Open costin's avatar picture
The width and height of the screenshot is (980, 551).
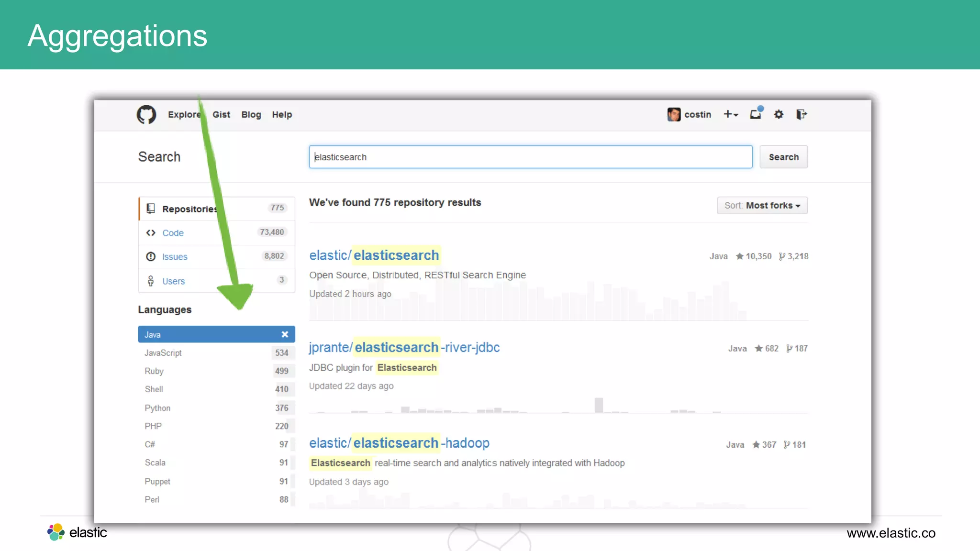pyautogui.click(x=674, y=115)
